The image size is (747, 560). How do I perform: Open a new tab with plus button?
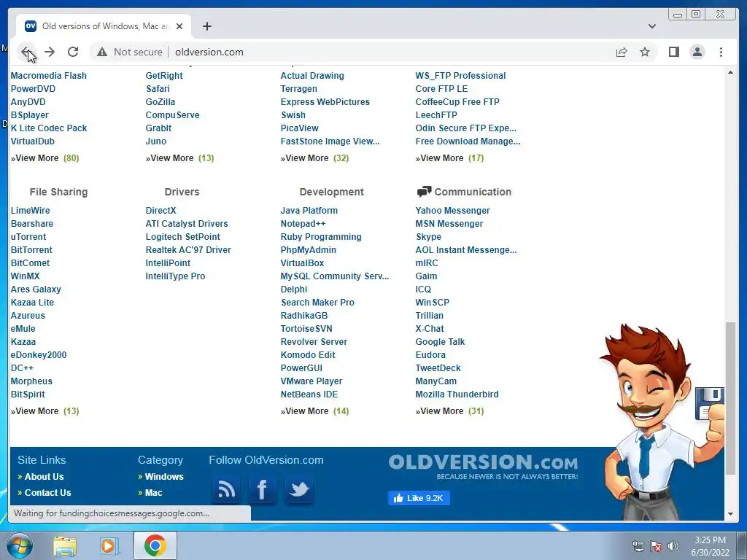(x=206, y=26)
